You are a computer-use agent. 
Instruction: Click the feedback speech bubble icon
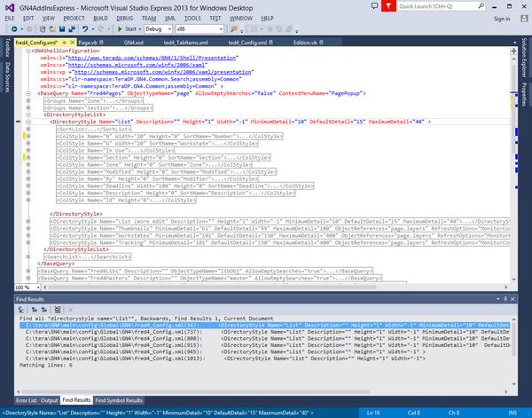pos(374,6)
